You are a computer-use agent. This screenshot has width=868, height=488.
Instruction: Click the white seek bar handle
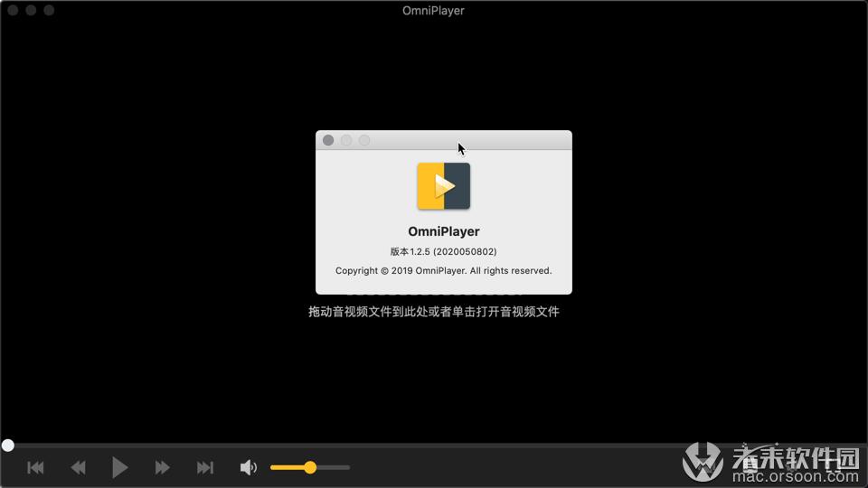point(8,446)
